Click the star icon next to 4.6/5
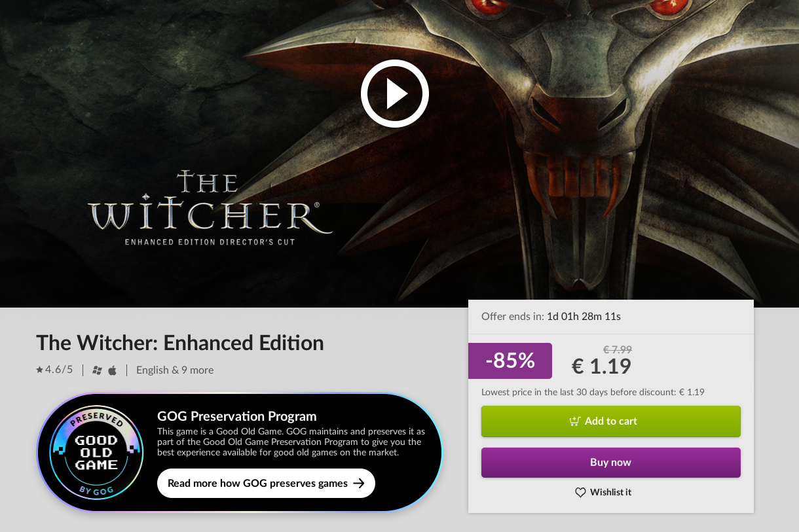The image size is (799, 532). click(39, 370)
